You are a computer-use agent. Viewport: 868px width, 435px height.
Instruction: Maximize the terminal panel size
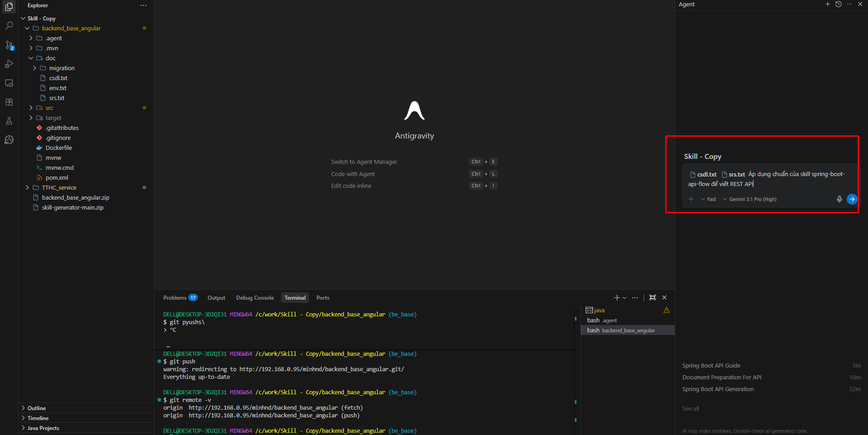pos(652,297)
